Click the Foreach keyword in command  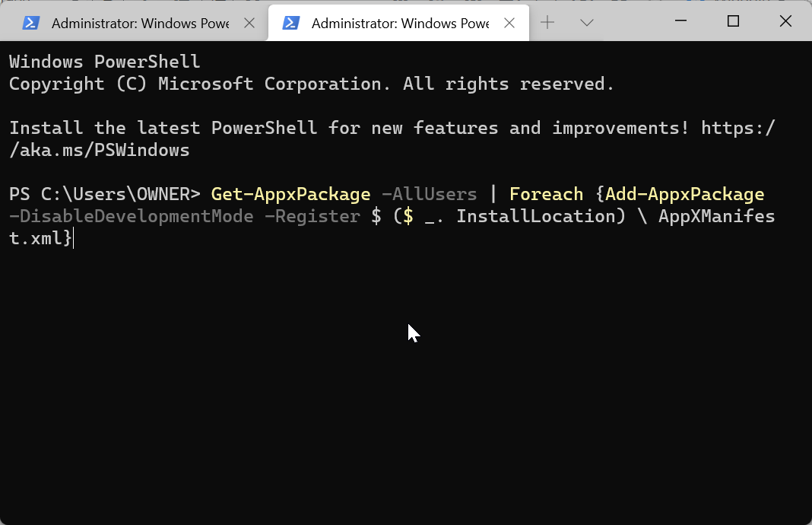(x=546, y=194)
